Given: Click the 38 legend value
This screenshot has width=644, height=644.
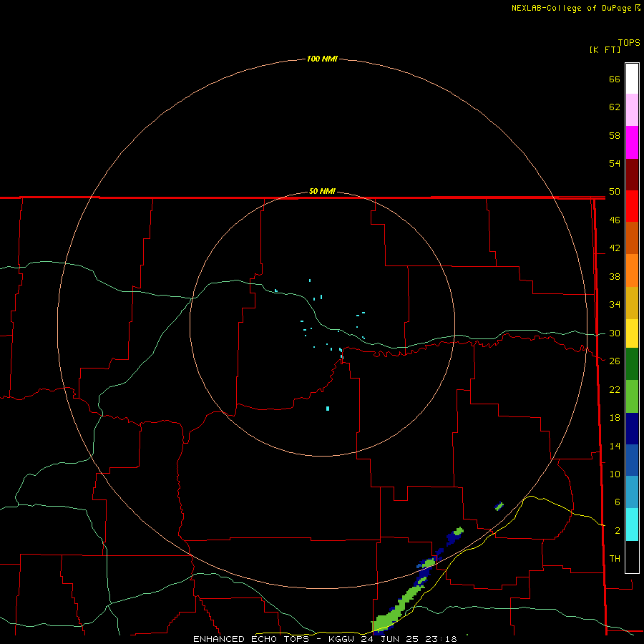Looking at the screenshot, I should [615, 276].
